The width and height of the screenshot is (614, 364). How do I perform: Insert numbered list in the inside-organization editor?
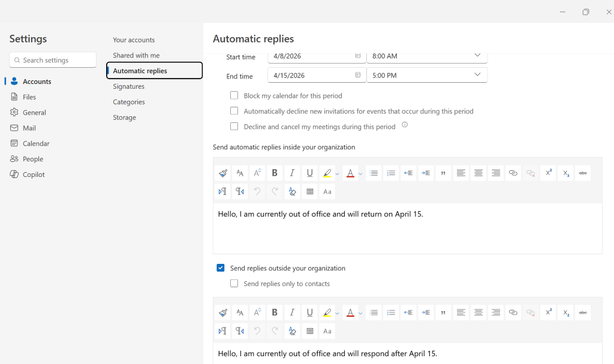click(391, 173)
